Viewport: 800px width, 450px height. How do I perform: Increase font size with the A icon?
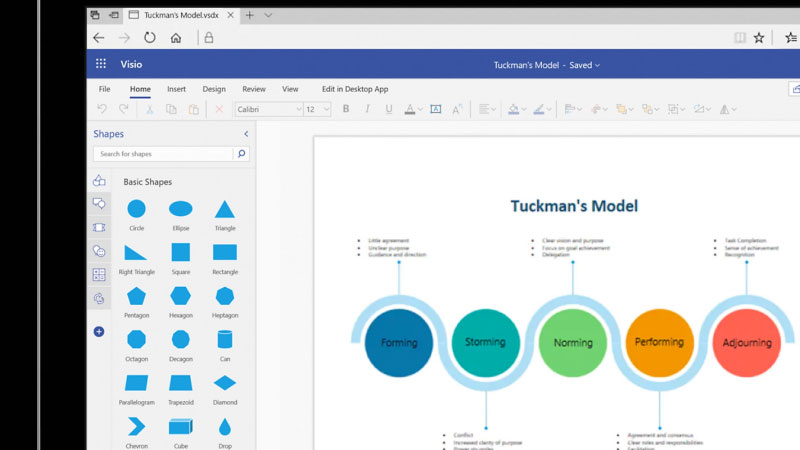point(457,109)
